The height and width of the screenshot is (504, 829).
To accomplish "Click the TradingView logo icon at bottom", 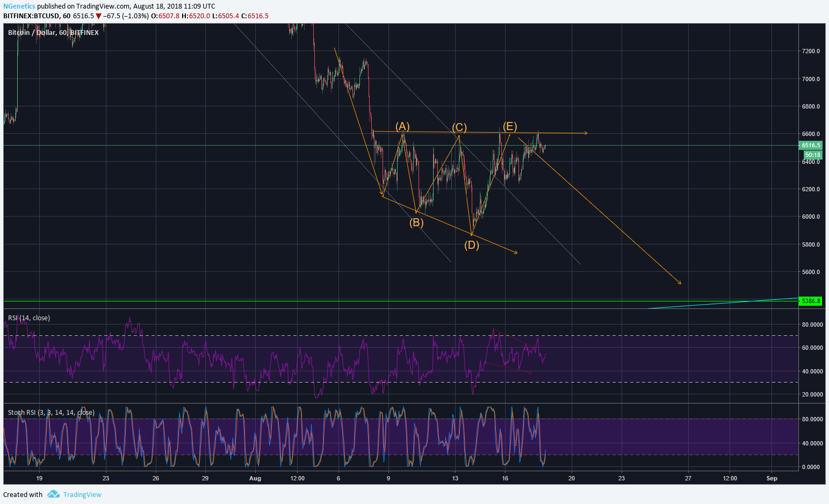I will (x=53, y=494).
